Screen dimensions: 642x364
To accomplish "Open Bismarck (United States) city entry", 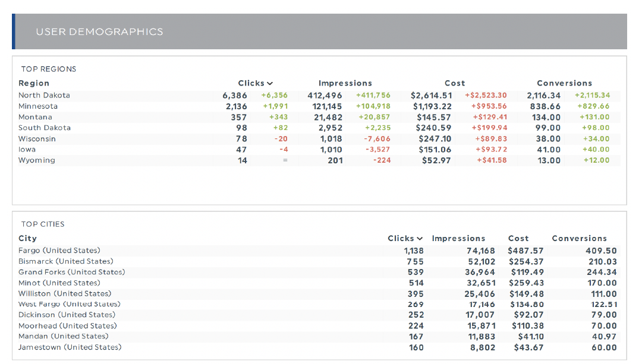I will pyautogui.click(x=65, y=261).
